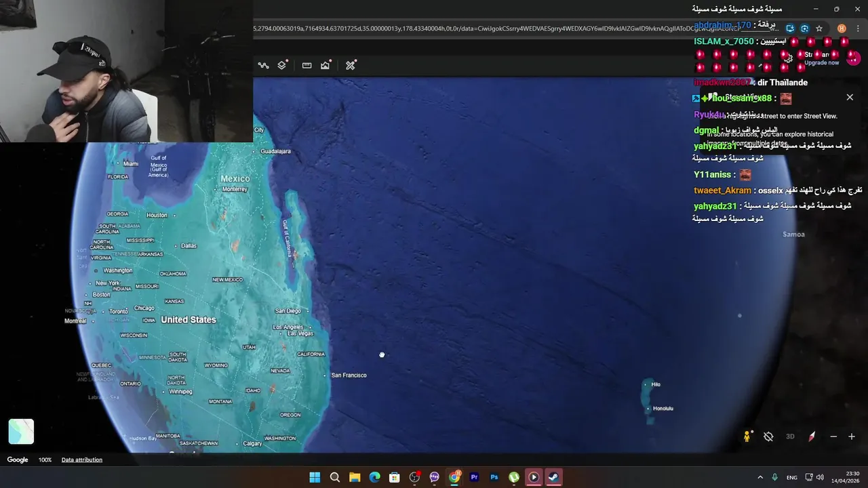Click the Guadalajara city label
The image size is (868, 488).
[x=276, y=151]
